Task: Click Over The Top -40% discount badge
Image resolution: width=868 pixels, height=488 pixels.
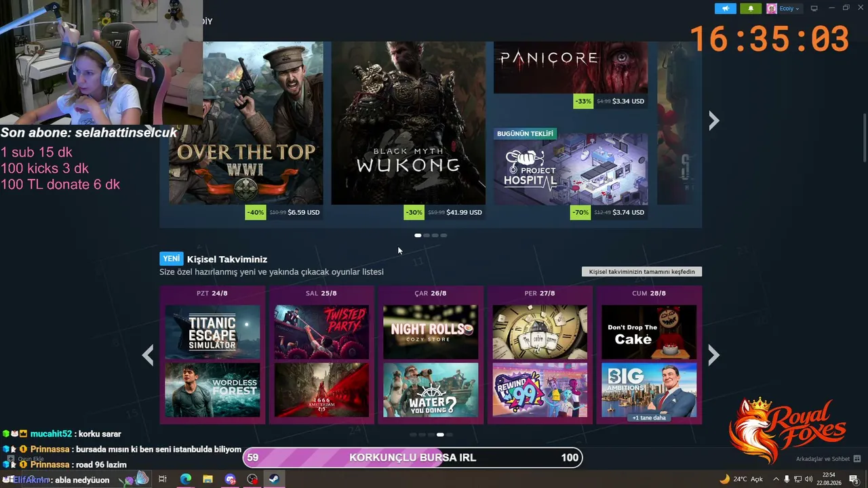Action: pyautogui.click(x=255, y=212)
